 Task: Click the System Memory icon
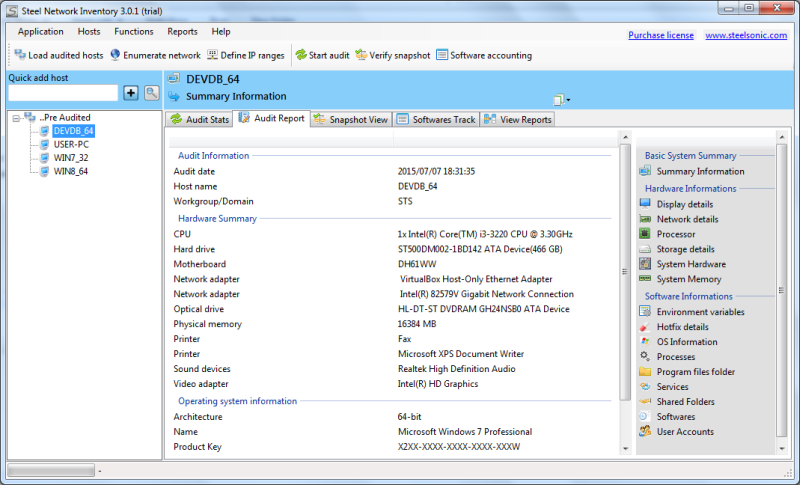click(645, 278)
